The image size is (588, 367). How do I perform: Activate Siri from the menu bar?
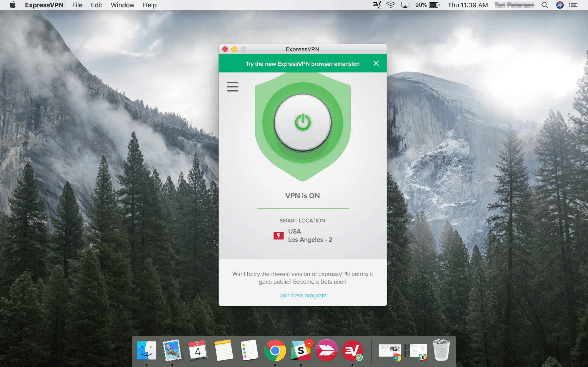(560, 5)
